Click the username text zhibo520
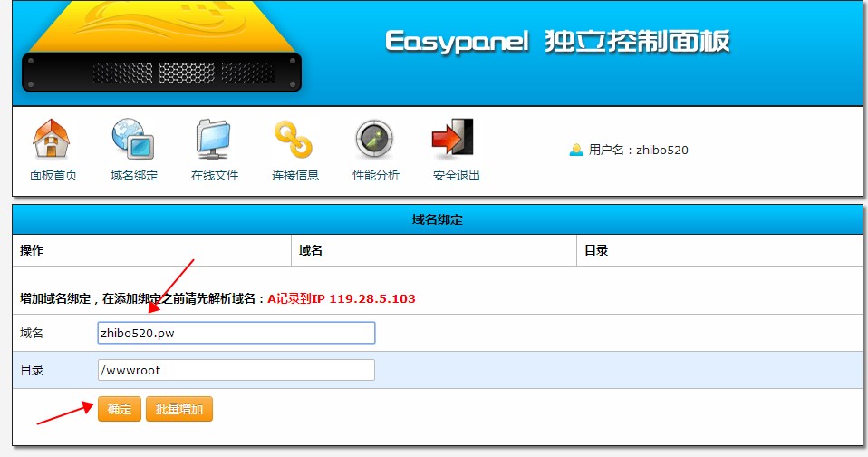868x457 pixels. point(661,150)
